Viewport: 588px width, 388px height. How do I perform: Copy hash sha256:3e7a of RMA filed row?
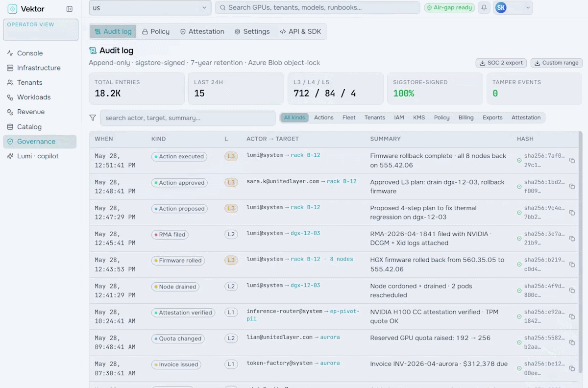(572, 239)
